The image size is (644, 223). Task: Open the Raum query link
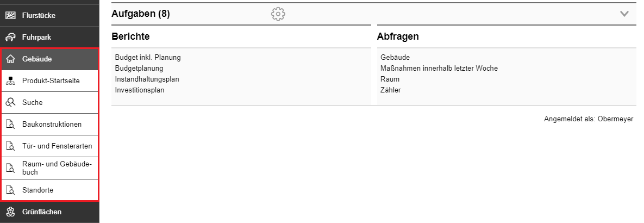click(390, 79)
